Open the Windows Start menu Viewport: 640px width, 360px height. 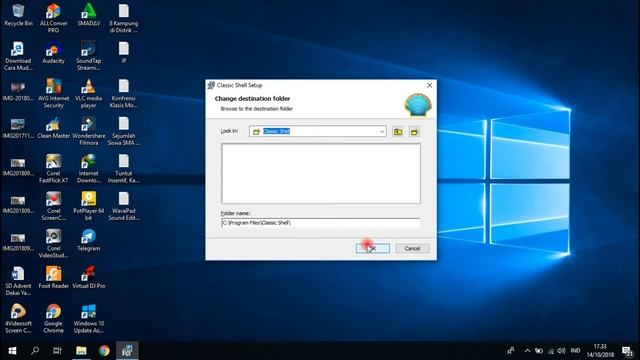coord(12,351)
